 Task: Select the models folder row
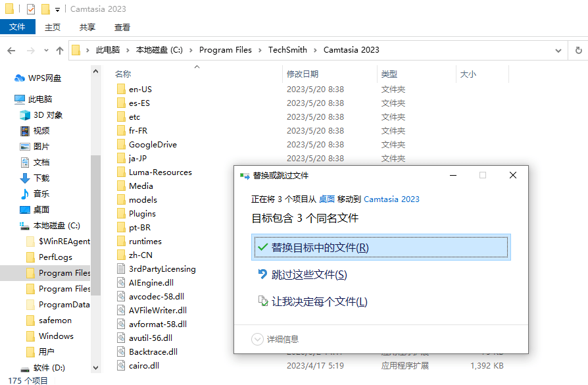137,199
